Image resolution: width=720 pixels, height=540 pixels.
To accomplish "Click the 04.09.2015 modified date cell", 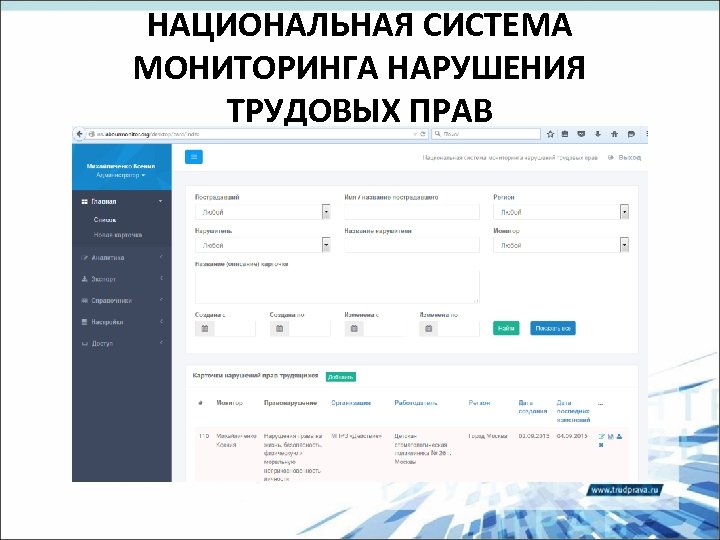I will (572, 436).
